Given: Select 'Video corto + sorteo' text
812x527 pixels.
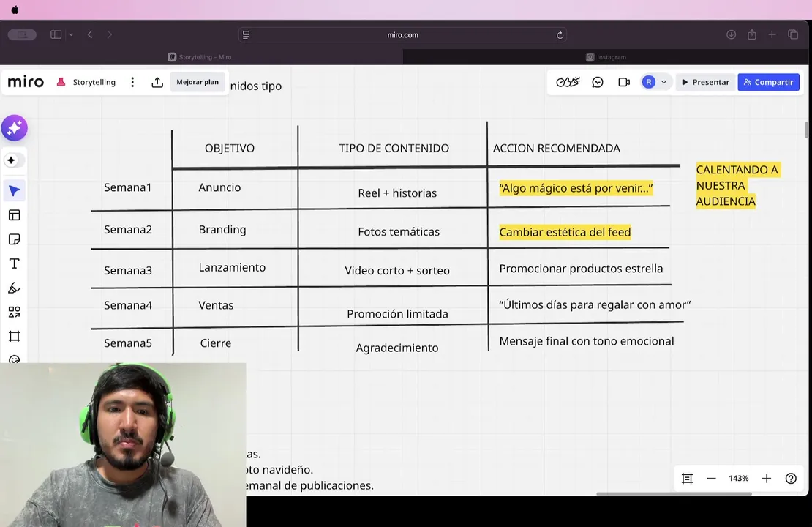Looking at the screenshot, I should 396,271.
